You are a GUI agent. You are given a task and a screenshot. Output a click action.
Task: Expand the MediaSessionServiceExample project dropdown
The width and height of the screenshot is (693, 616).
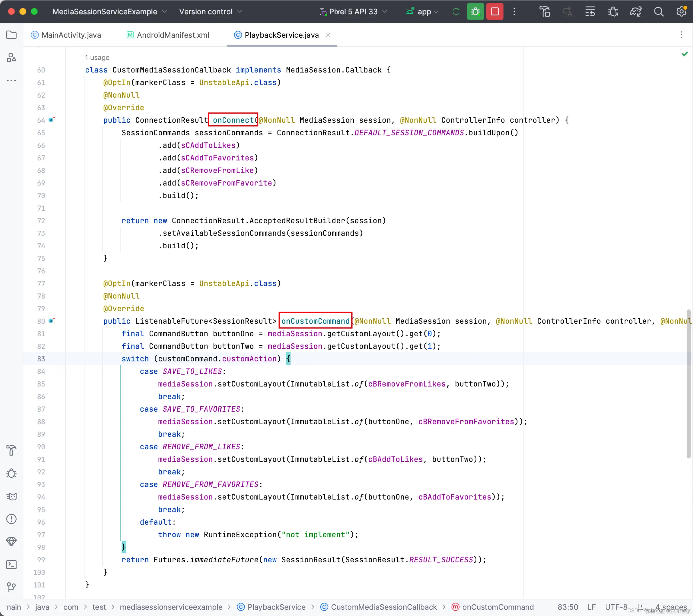point(109,11)
